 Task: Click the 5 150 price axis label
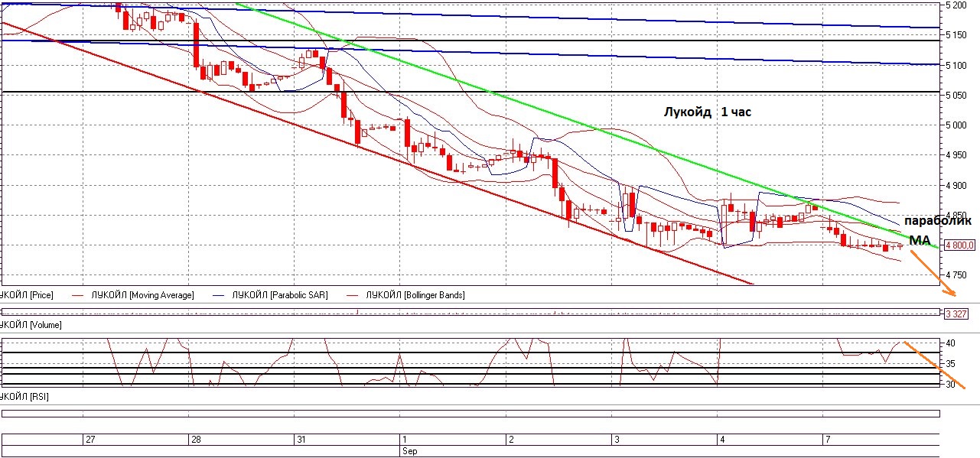coord(957,35)
